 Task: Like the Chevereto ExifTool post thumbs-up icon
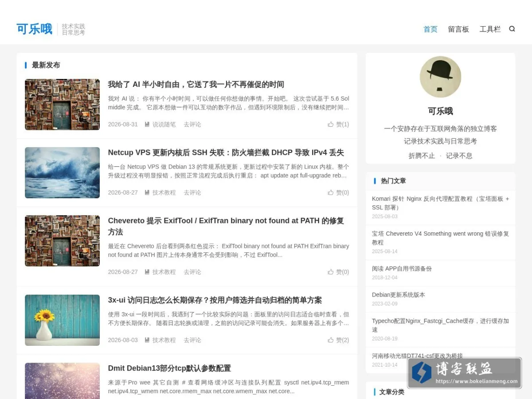click(x=331, y=272)
